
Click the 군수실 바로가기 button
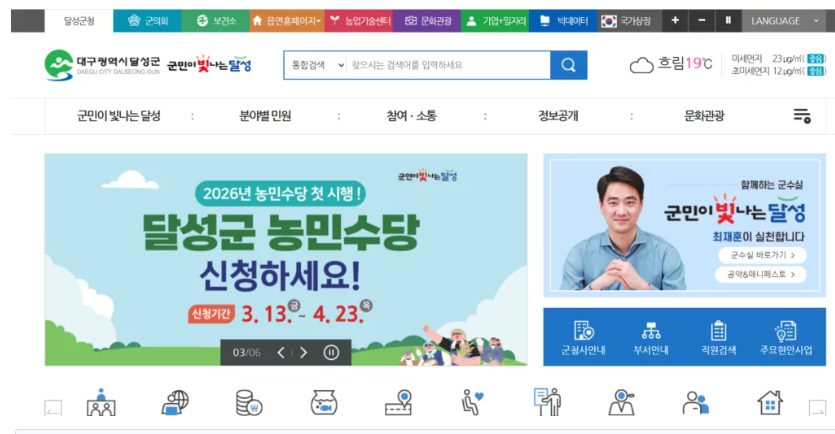[762, 255]
